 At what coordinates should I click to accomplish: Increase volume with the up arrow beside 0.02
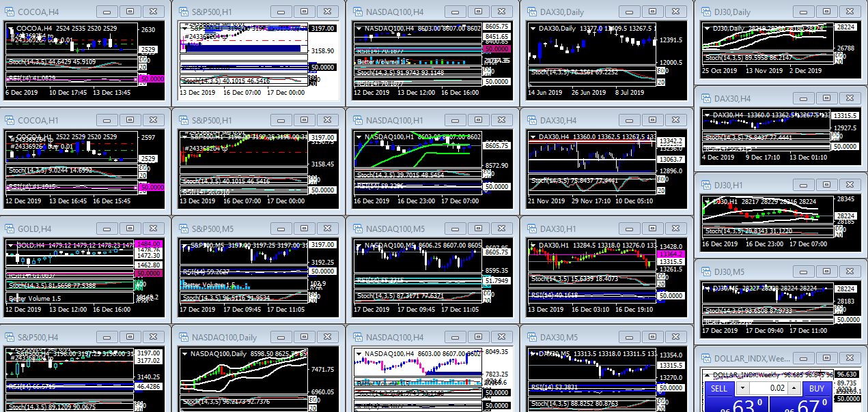pyautogui.click(x=794, y=388)
